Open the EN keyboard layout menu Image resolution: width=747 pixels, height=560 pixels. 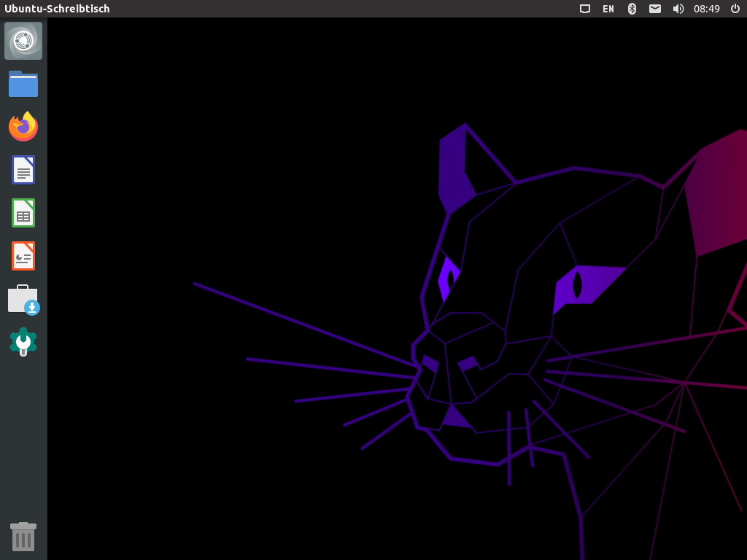(x=608, y=9)
